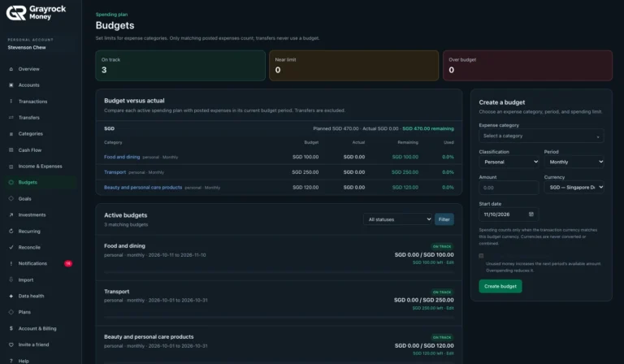Open Overview via its house icon
624x364 pixels.
point(11,69)
